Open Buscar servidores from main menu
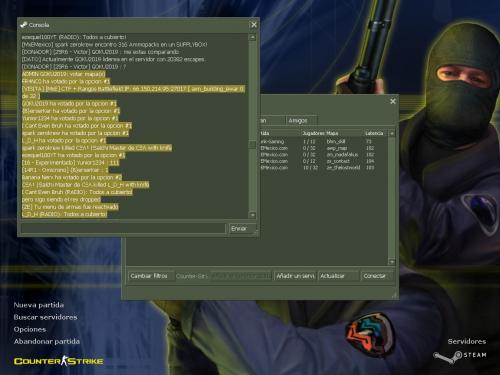This screenshot has height=375, width=500. [x=45, y=317]
